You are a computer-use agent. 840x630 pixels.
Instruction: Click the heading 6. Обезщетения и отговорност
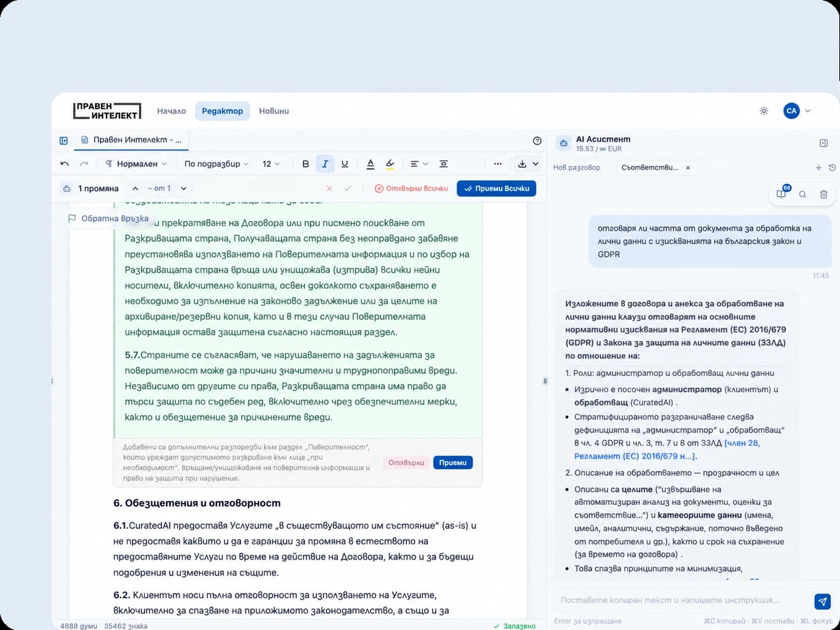(197, 503)
